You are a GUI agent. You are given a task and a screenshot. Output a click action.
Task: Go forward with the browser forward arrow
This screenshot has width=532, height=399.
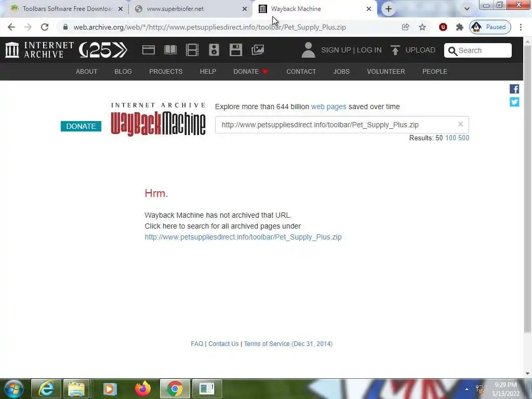(28, 27)
